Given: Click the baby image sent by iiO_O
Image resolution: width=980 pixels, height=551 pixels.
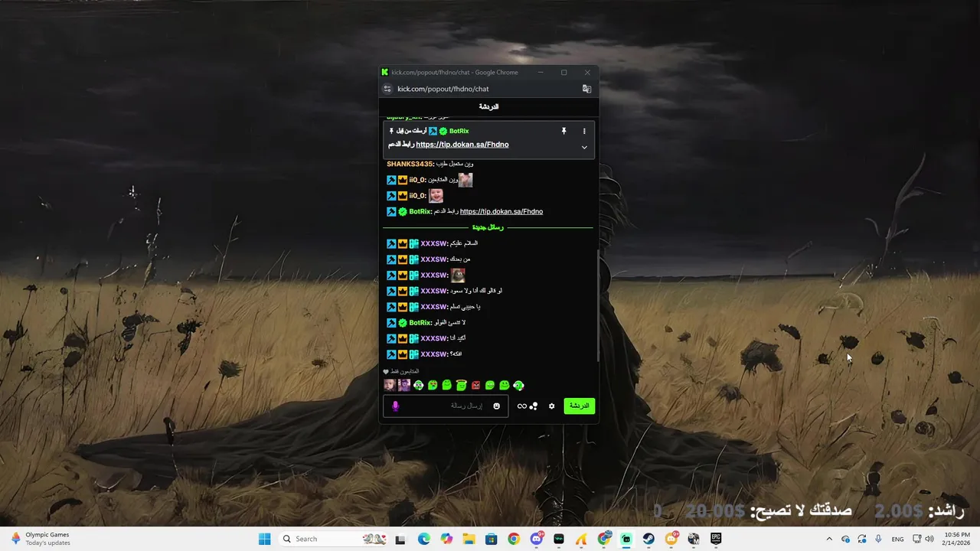Looking at the screenshot, I should click(436, 195).
